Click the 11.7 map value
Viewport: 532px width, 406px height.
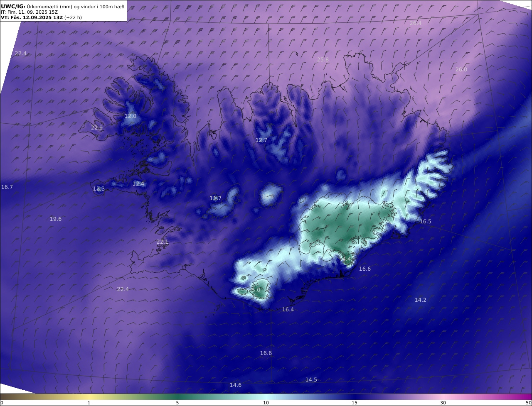(216, 198)
